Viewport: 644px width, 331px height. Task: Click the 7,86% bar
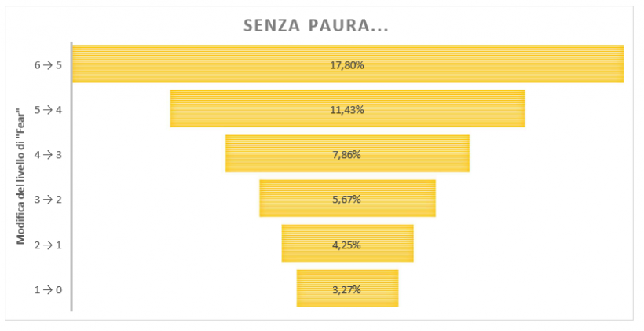point(347,153)
